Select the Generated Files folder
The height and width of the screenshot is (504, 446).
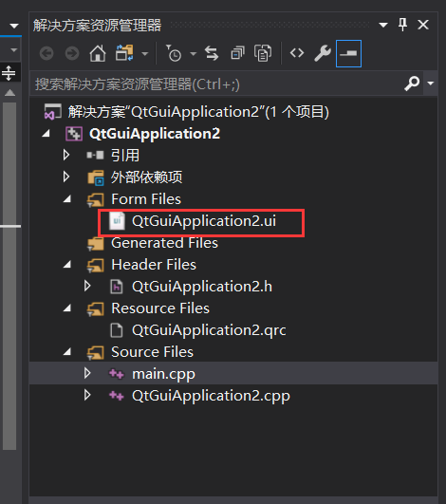click(x=164, y=243)
